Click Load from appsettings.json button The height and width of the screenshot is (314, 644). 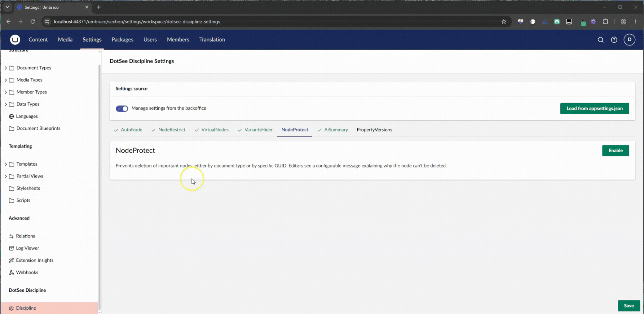(x=594, y=109)
